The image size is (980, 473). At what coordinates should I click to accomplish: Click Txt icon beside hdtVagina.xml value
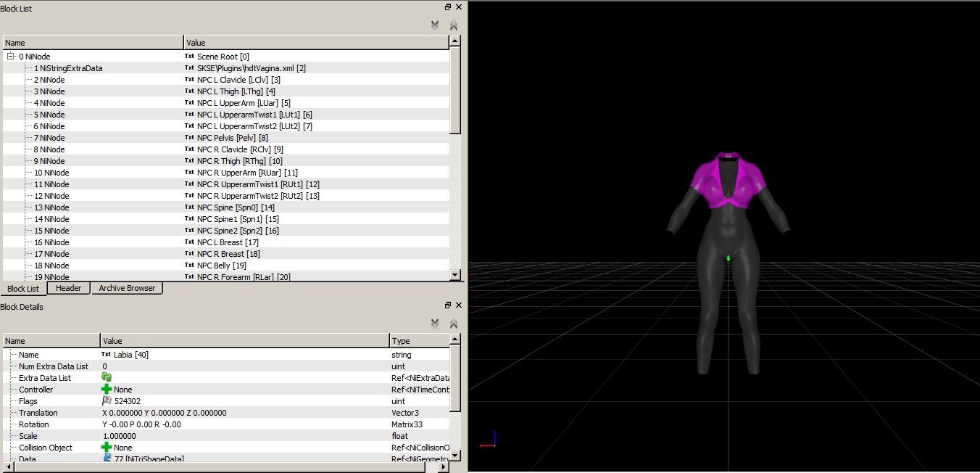pyautogui.click(x=189, y=68)
